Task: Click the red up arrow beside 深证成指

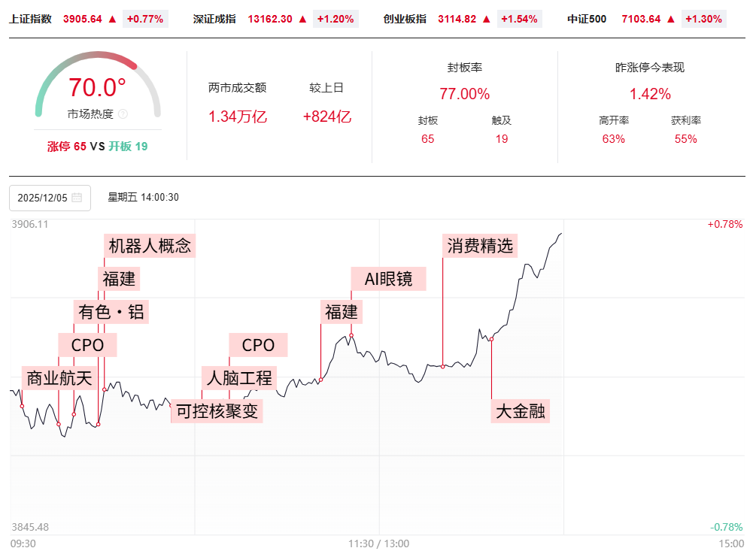Action: coord(303,19)
